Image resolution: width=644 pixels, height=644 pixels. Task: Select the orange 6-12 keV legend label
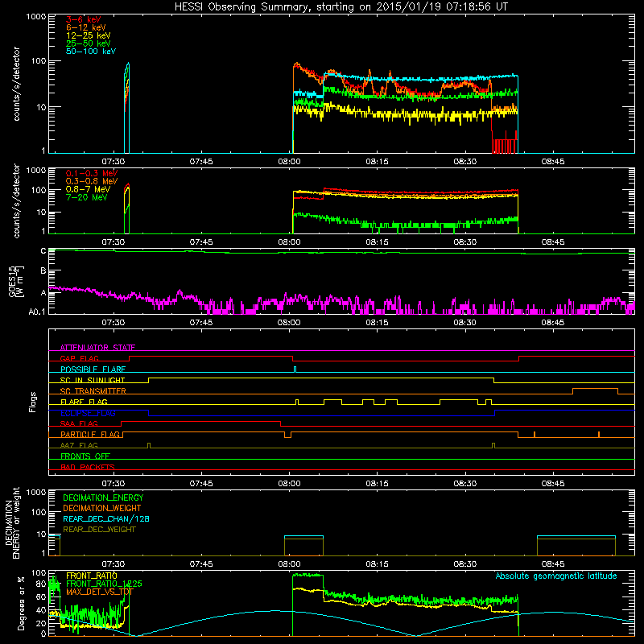coord(86,27)
